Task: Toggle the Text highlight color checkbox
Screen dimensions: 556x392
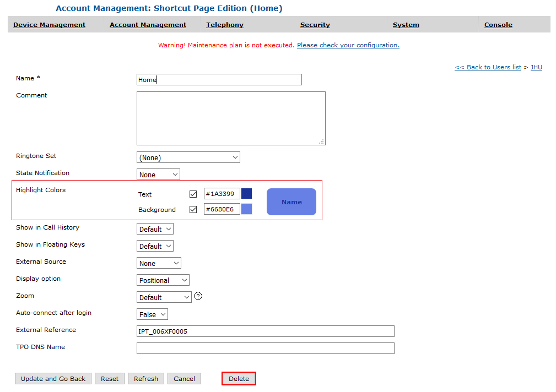Action: (x=193, y=194)
